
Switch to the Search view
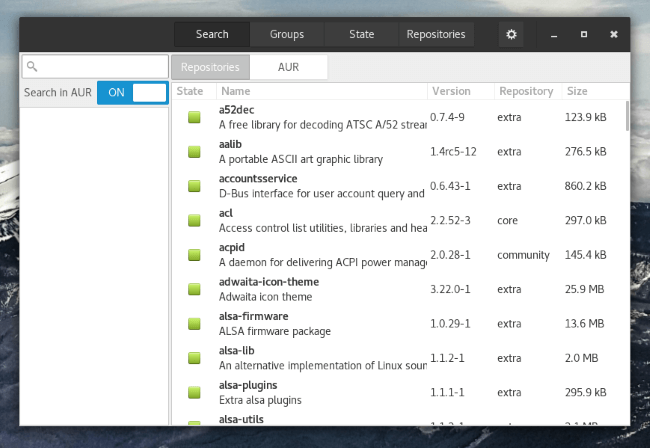point(212,34)
